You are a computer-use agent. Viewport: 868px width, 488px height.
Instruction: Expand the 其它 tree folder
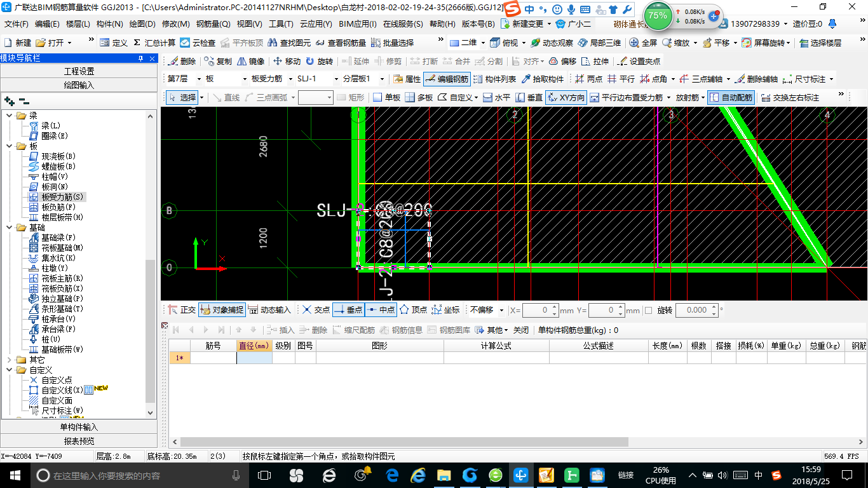coord(10,360)
